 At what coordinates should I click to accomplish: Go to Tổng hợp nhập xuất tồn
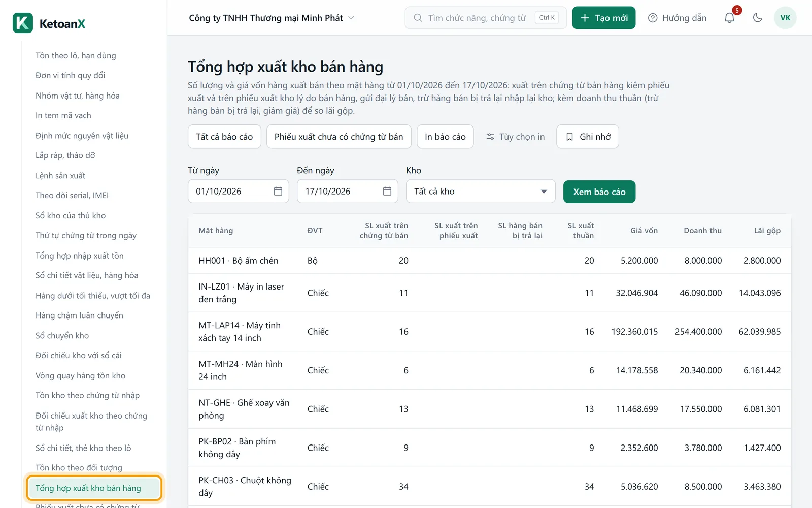(x=80, y=256)
